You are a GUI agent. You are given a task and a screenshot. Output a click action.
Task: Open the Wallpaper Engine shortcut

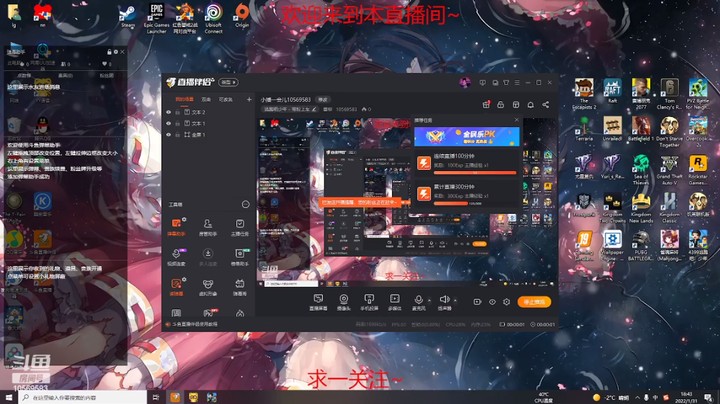(612, 246)
